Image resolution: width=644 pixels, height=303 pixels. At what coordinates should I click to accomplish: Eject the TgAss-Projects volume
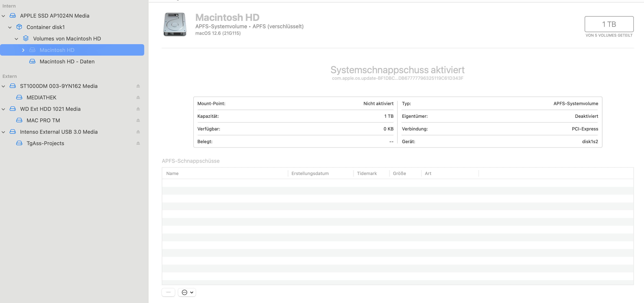138,143
